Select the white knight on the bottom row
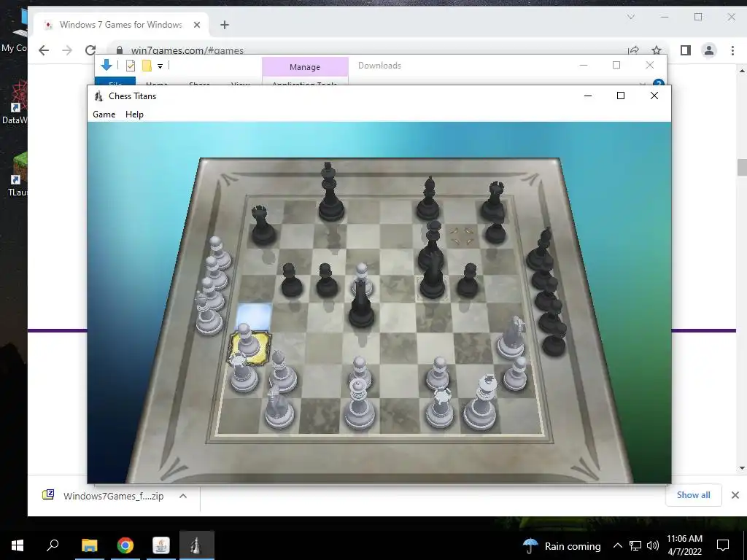This screenshot has width=747, height=560. [279, 408]
